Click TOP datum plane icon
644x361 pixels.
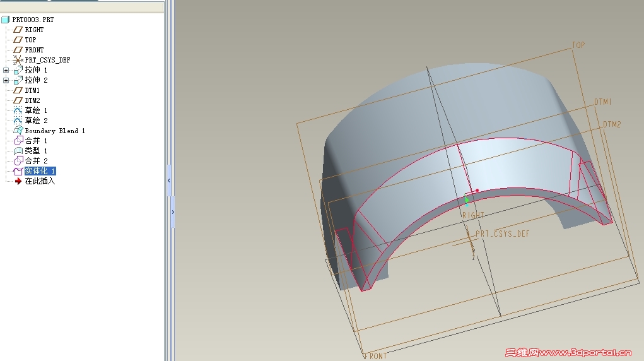(x=18, y=40)
